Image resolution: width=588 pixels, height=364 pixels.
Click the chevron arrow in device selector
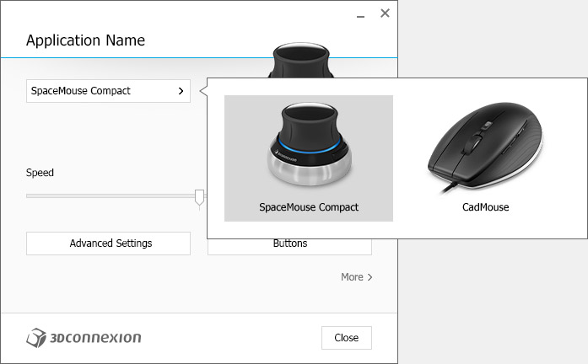[181, 91]
